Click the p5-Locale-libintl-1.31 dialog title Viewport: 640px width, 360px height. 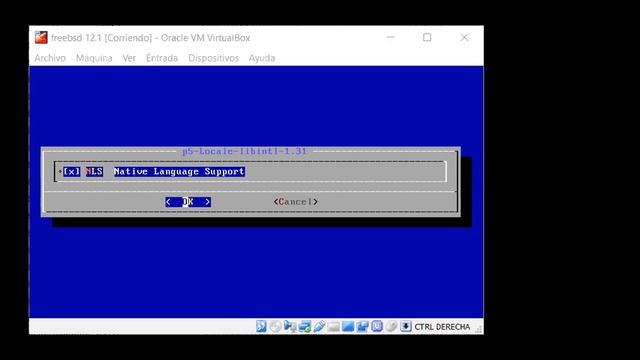click(x=244, y=151)
